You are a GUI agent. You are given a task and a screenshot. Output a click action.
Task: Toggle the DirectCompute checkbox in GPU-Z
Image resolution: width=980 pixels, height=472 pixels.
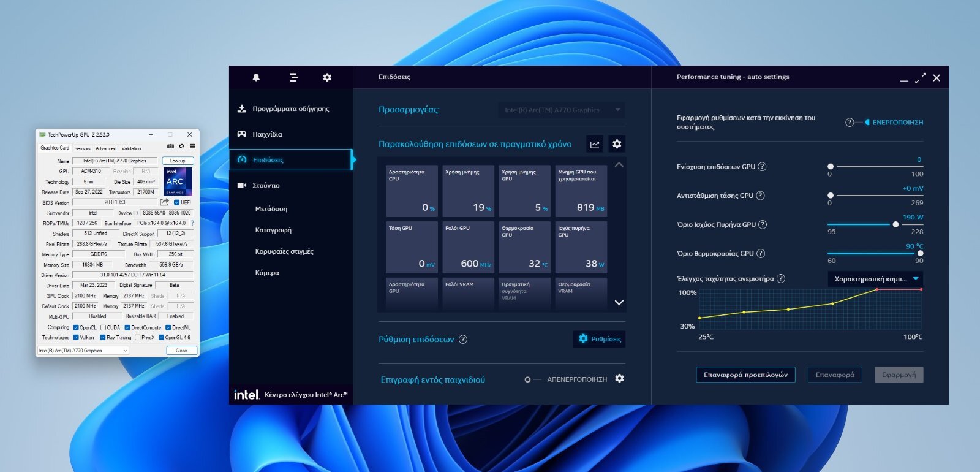(x=127, y=327)
